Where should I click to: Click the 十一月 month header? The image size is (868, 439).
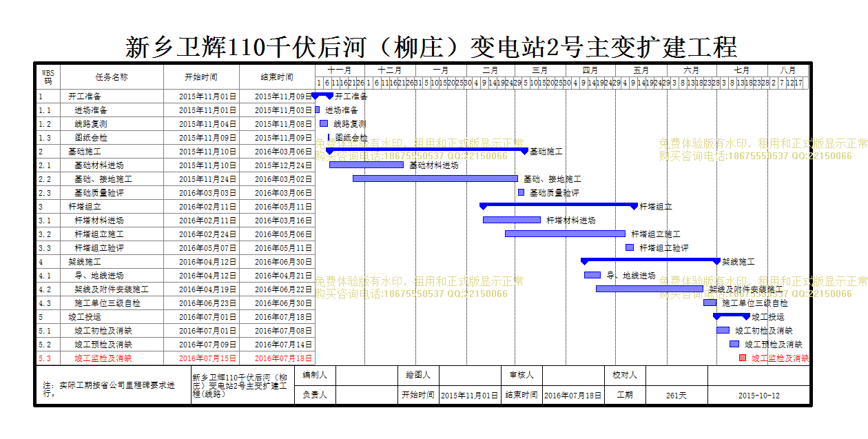340,70
